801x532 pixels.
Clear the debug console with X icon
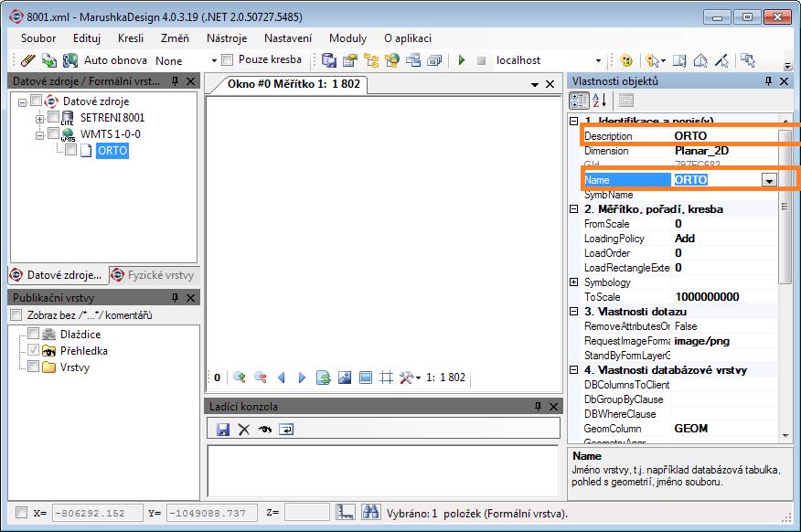[x=243, y=430]
